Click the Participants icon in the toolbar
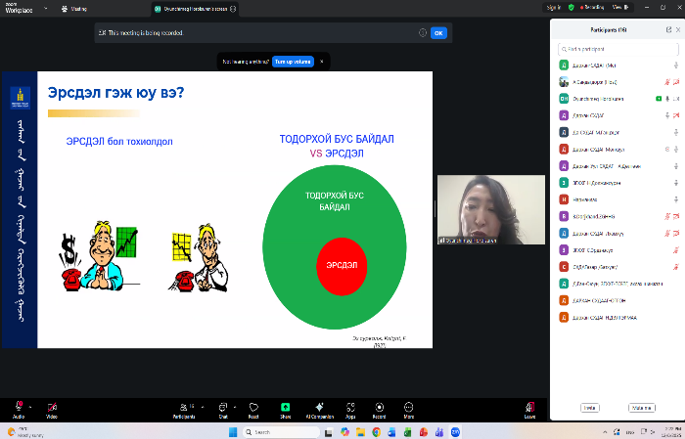Image resolution: width=685 pixels, height=439 pixels. 183,406
